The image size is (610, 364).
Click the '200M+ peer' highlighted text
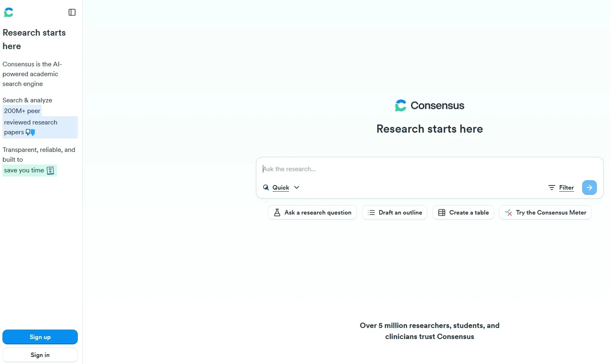(22, 111)
